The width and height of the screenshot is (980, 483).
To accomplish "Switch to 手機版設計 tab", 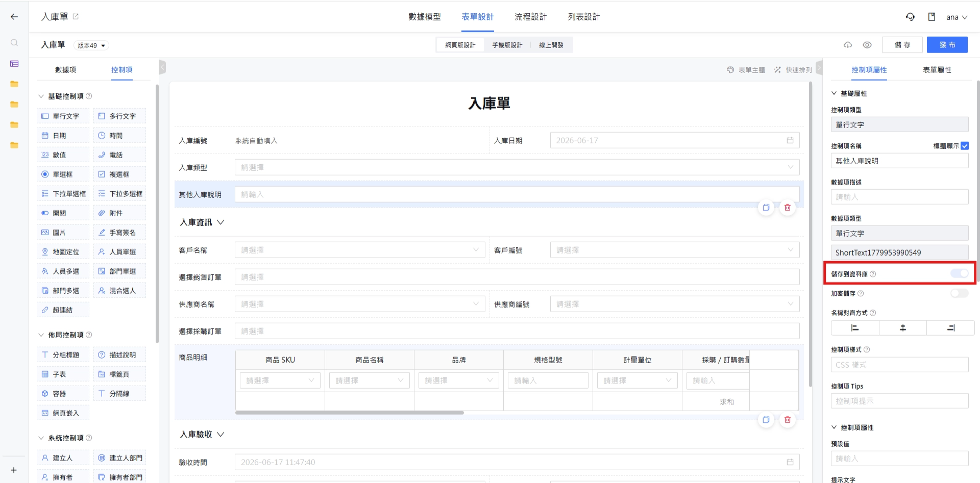I will point(507,45).
